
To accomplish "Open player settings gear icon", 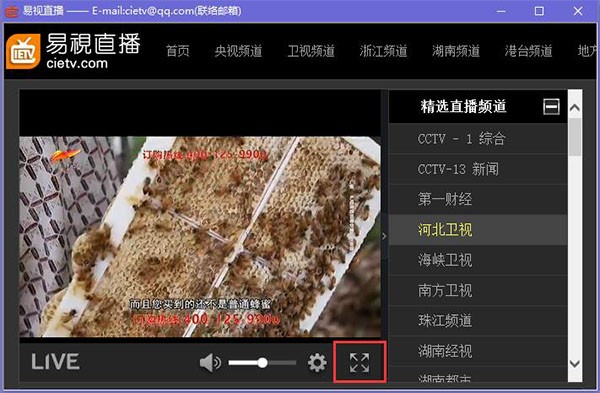I will click(317, 362).
